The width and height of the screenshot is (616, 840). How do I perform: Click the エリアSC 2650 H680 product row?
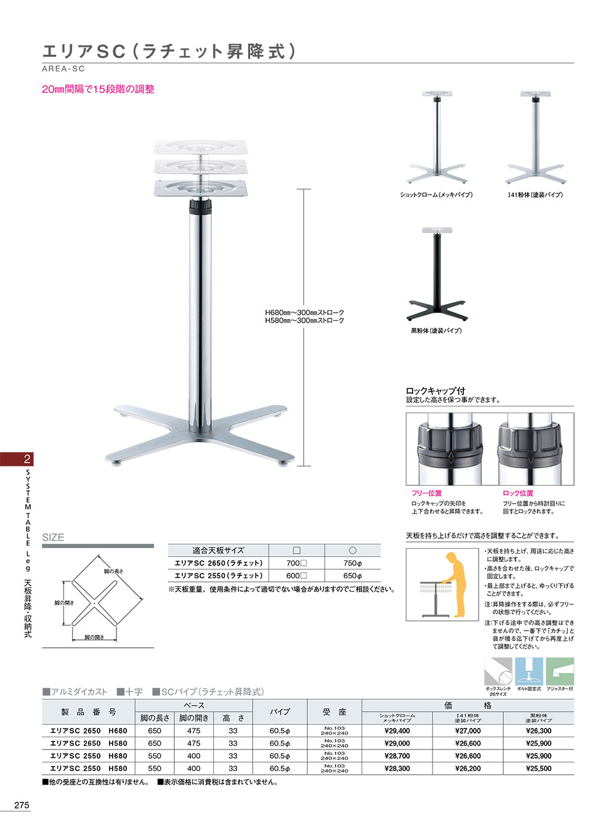(89, 731)
